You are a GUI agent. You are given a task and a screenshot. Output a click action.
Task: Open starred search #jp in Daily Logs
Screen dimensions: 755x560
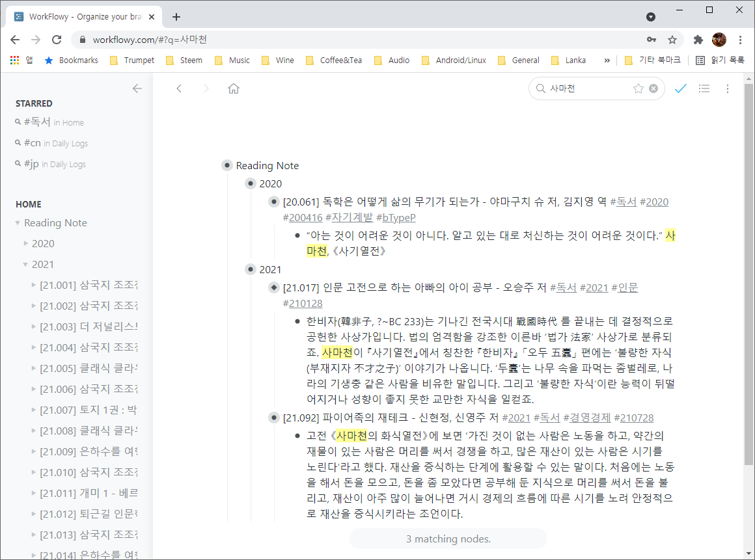coord(51,164)
